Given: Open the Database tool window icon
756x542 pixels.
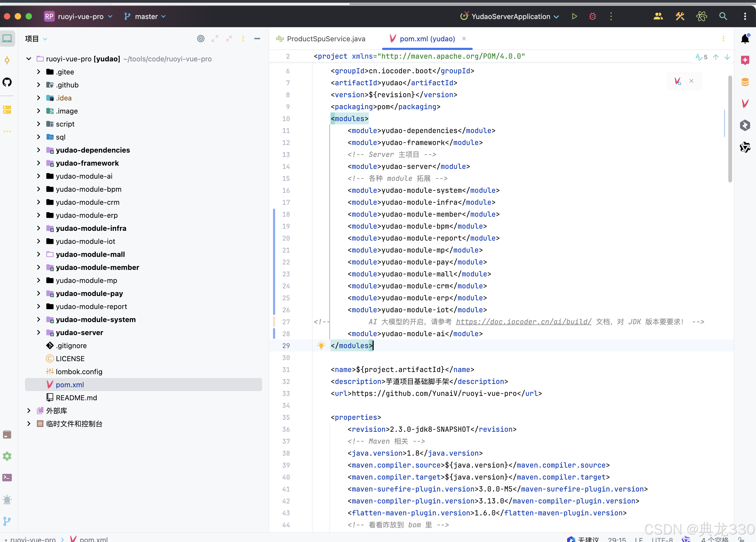Looking at the screenshot, I should tap(745, 82).
